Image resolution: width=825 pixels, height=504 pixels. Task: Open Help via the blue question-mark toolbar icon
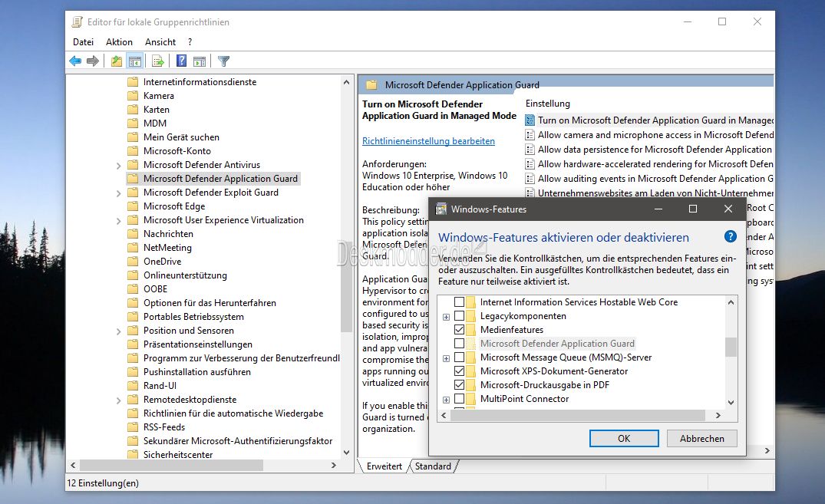tap(182, 61)
